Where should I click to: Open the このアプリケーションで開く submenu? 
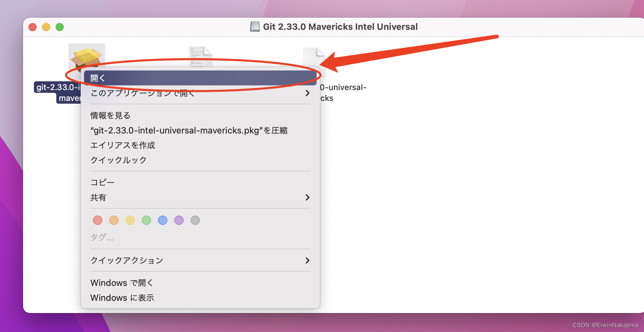(x=200, y=93)
